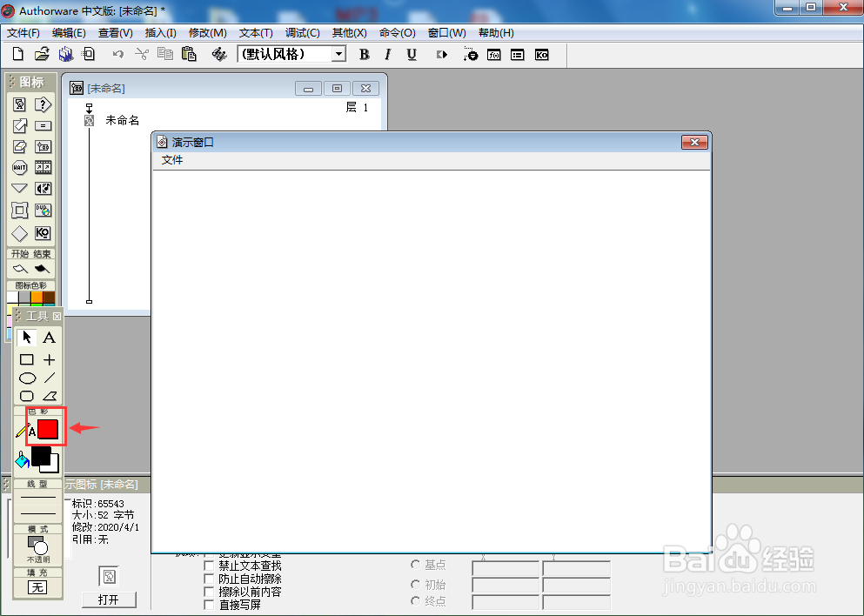Open the Control Panel toolbar icon

pyautogui.click(x=471, y=54)
